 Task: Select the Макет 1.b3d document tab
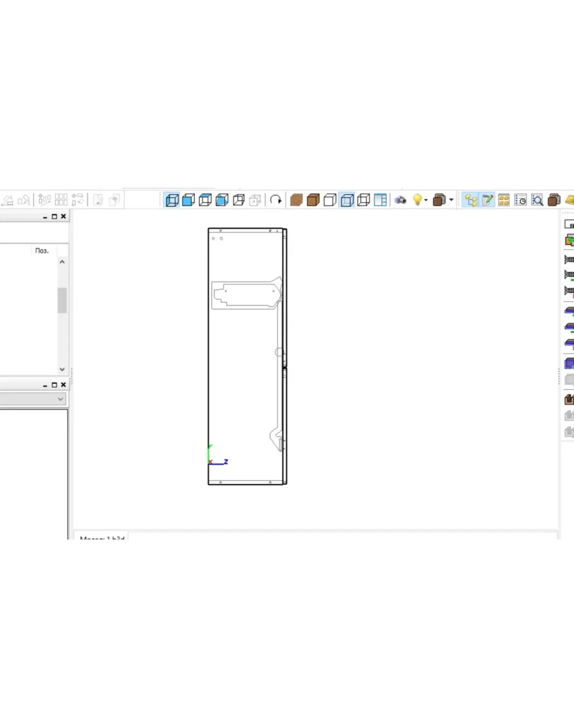tap(102, 537)
